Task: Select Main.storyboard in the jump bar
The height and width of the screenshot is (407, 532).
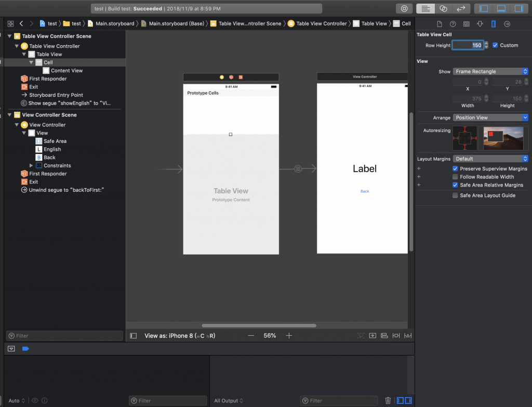Action: (x=111, y=23)
